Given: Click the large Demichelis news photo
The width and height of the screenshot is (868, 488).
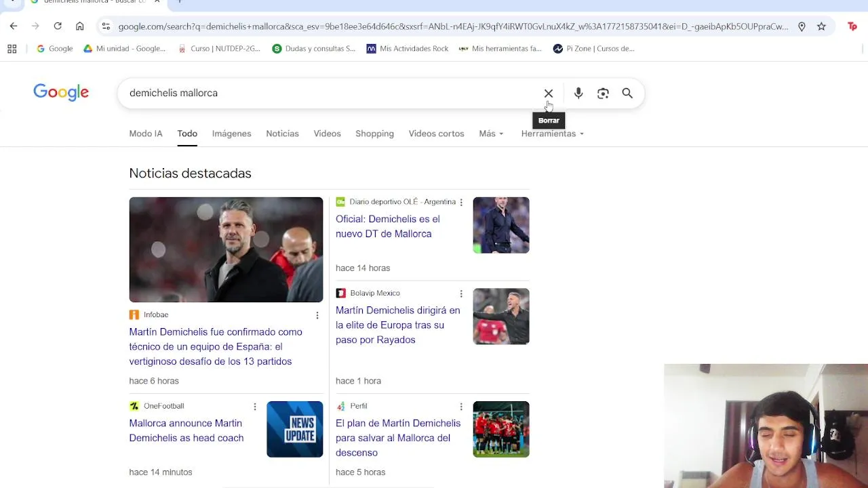Looking at the screenshot, I should pyautogui.click(x=226, y=249).
